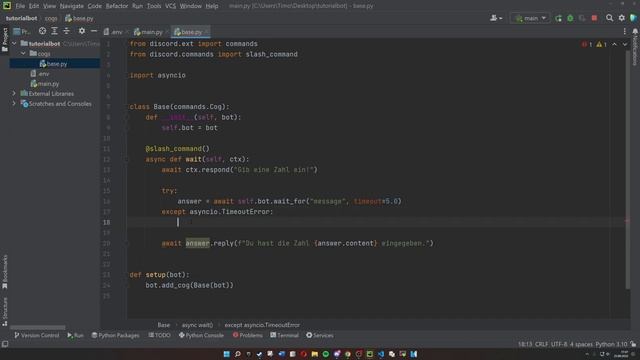
Task: Open editor tabs more-options menu
Action: tap(624, 31)
